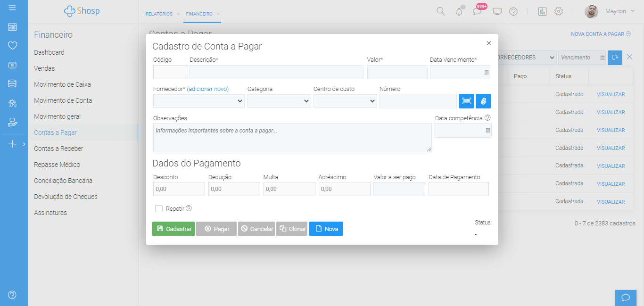644x306 pixels.
Task: Click the adicionar novo supplier link
Action: pos(208,89)
